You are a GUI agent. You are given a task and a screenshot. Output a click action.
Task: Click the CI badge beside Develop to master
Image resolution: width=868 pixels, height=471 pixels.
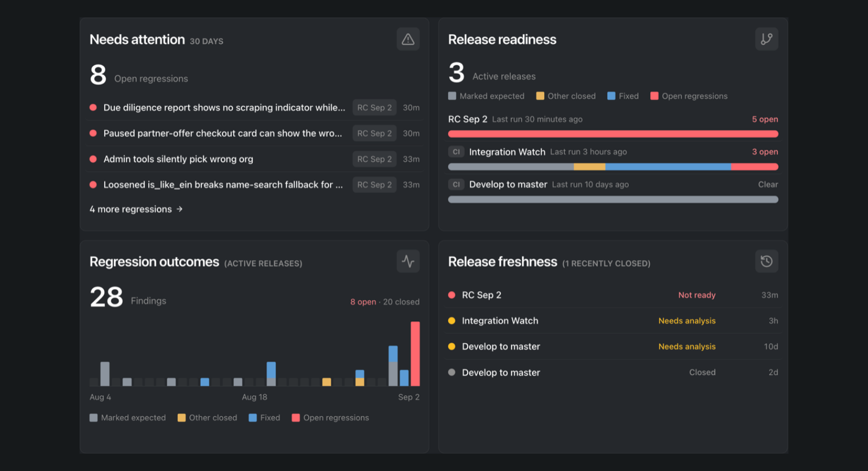pos(456,184)
